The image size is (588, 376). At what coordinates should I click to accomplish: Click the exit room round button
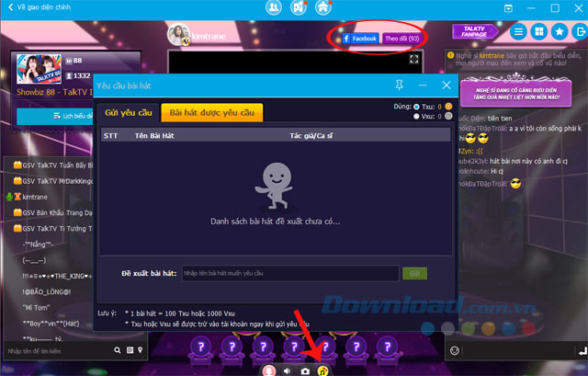coord(580,32)
